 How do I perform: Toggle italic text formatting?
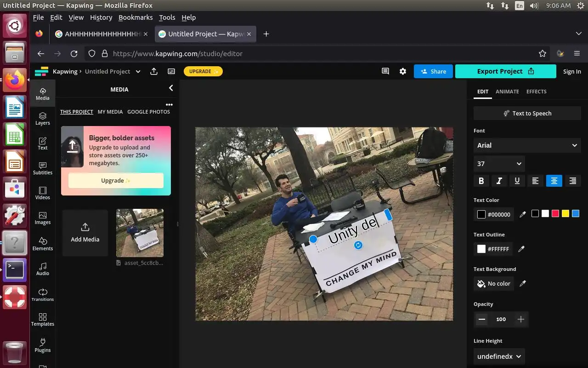click(x=499, y=181)
